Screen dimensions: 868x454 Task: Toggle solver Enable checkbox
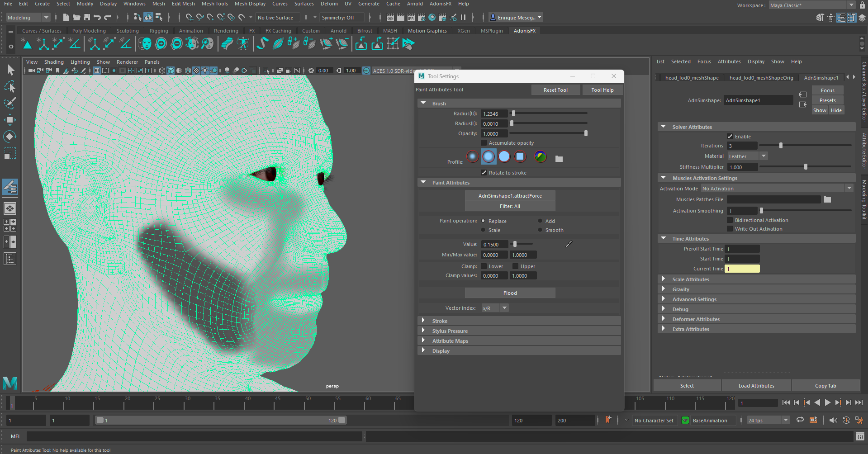coord(730,137)
